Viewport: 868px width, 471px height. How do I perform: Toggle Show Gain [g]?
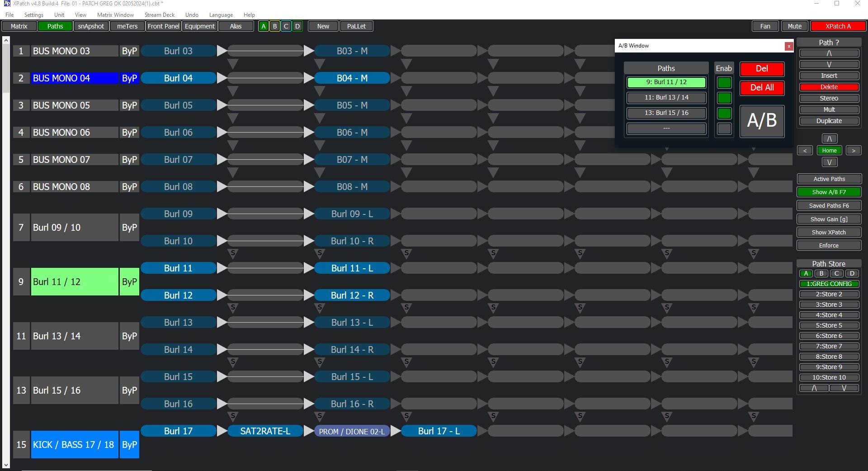(x=829, y=219)
